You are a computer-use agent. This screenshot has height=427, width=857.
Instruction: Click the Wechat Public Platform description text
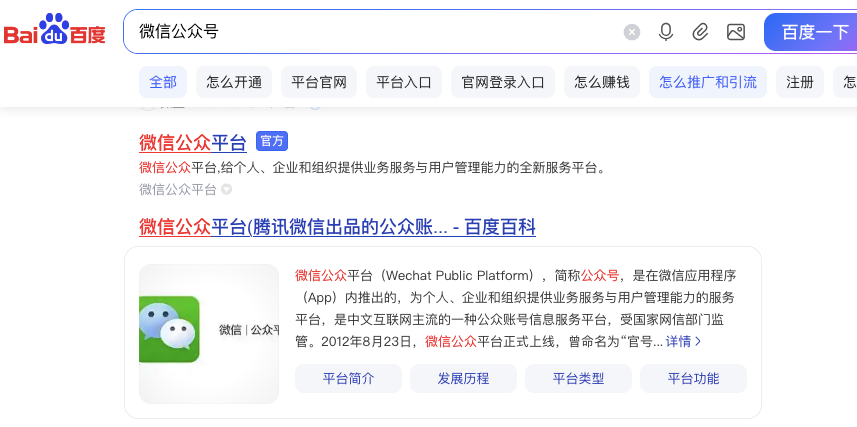coord(515,308)
